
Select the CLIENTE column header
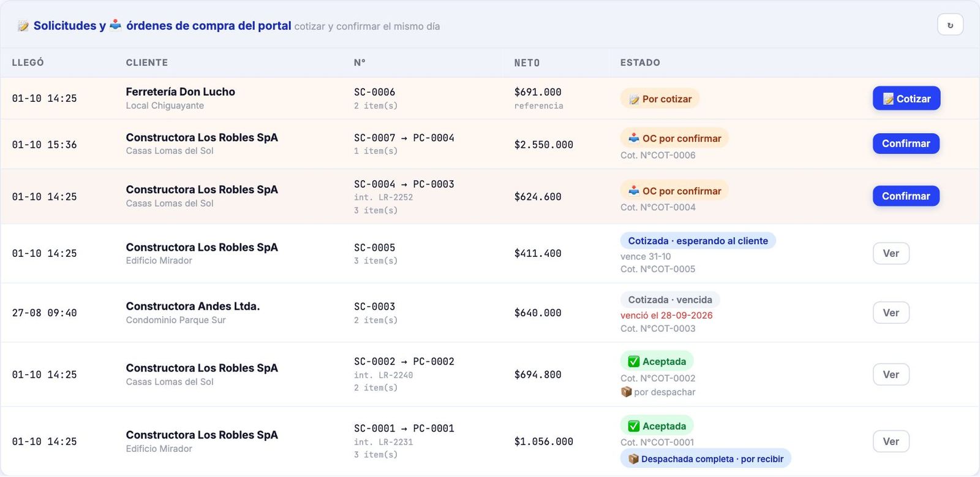click(147, 63)
